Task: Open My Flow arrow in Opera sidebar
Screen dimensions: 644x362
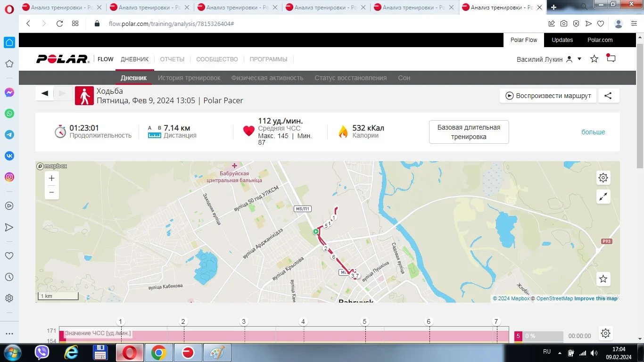Action: pyautogui.click(x=9, y=227)
